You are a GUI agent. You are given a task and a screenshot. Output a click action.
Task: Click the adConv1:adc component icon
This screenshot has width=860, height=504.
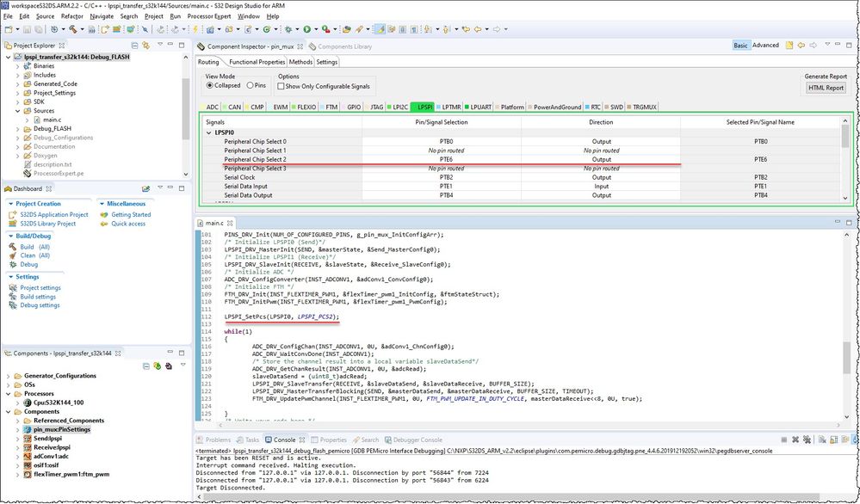point(28,457)
